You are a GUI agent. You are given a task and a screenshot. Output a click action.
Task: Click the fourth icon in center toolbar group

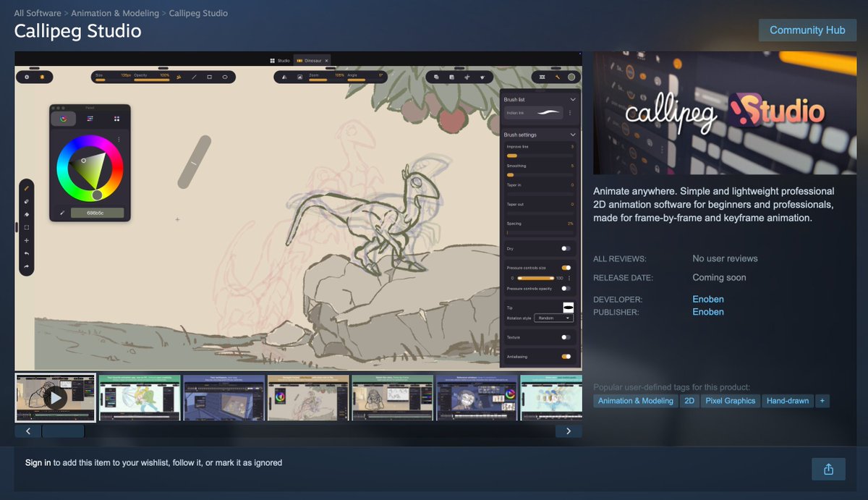point(482,76)
